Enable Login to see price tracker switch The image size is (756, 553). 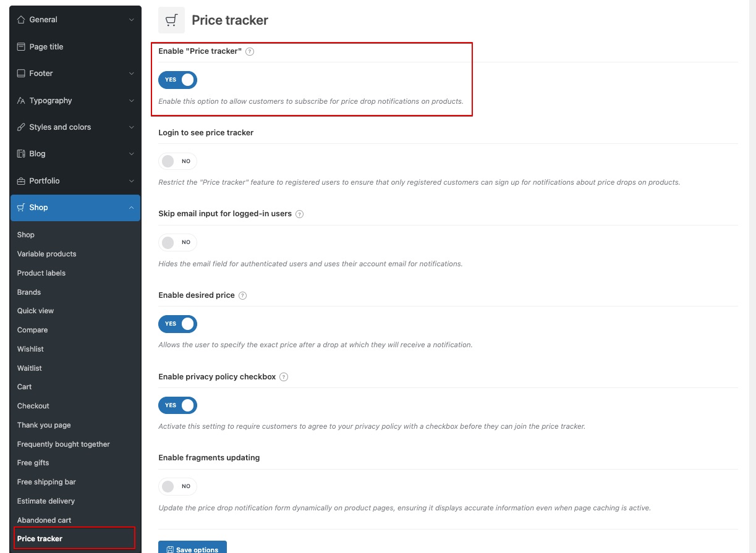click(178, 161)
